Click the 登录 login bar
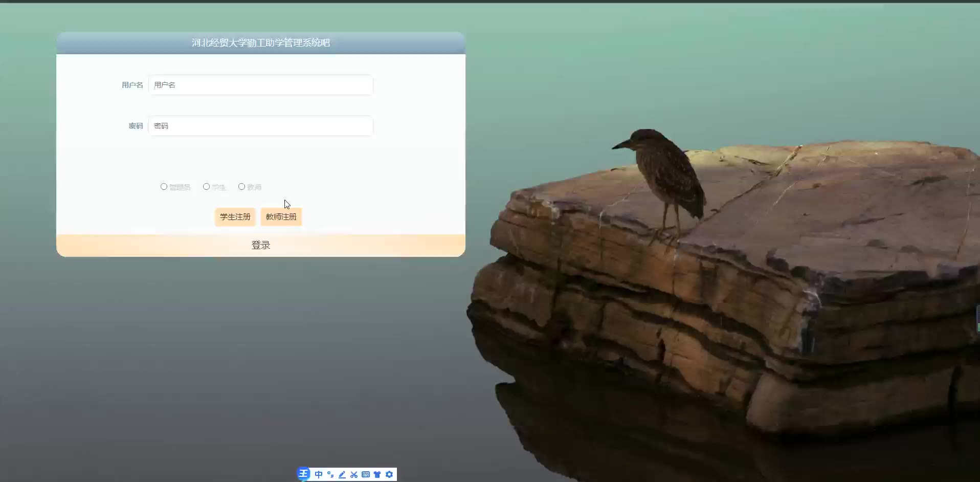This screenshot has width=980, height=482. [261, 245]
